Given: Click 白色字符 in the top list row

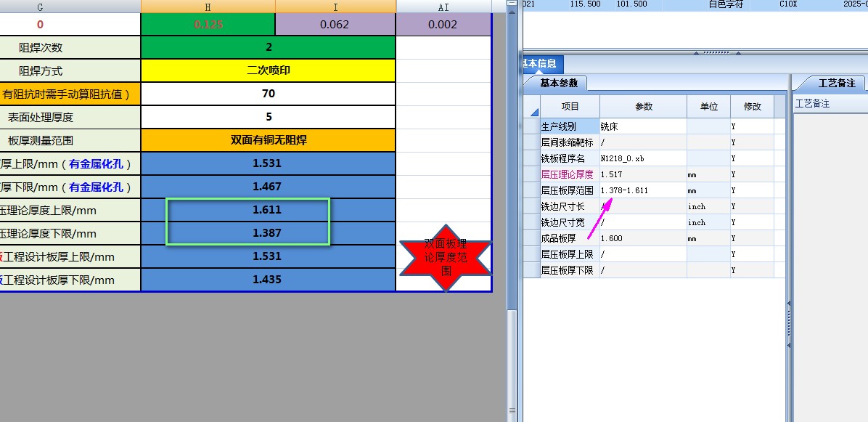Looking at the screenshot, I should 726,4.
